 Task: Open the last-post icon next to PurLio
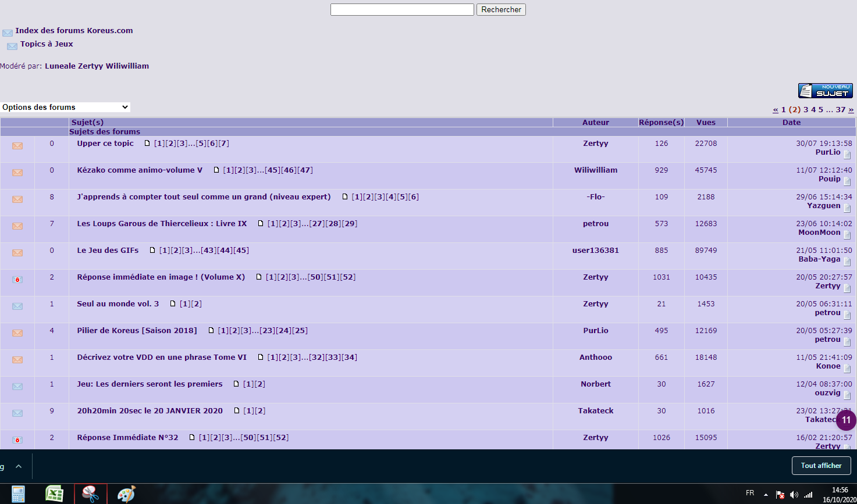point(847,155)
